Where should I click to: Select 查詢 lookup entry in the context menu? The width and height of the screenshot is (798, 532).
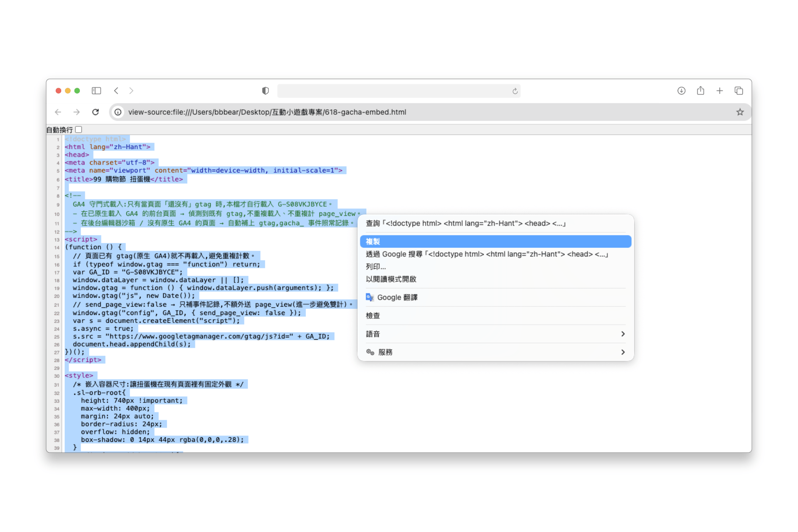(x=495, y=223)
